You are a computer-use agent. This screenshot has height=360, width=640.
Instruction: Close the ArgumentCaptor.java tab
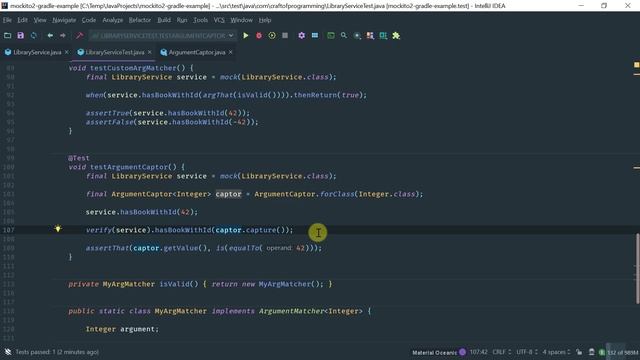(x=231, y=52)
